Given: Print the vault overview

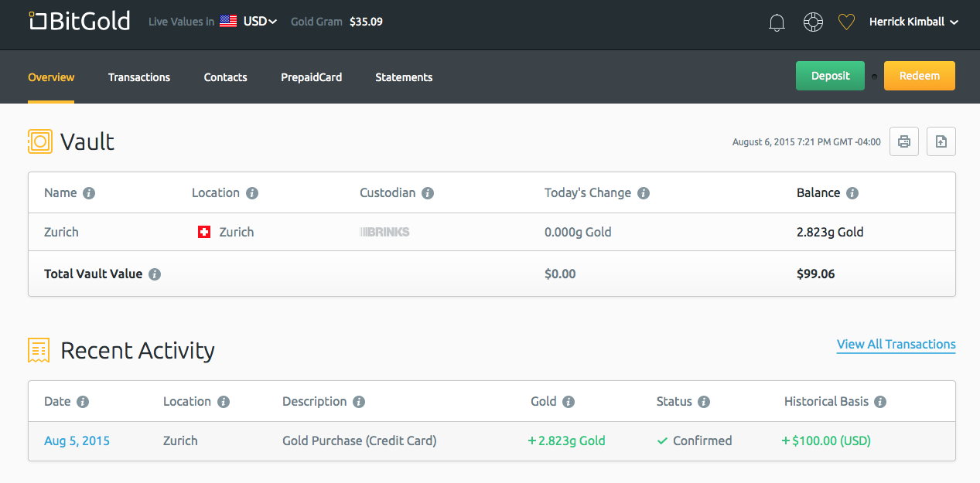Looking at the screenshot, I should tap(904, 141).
